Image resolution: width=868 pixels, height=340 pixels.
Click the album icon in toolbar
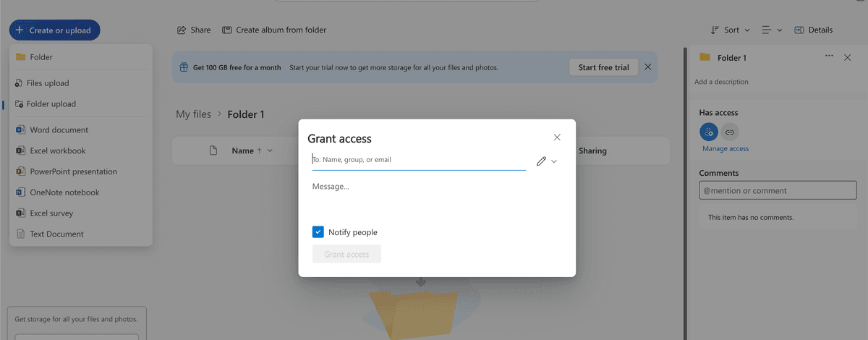point(227,30)
